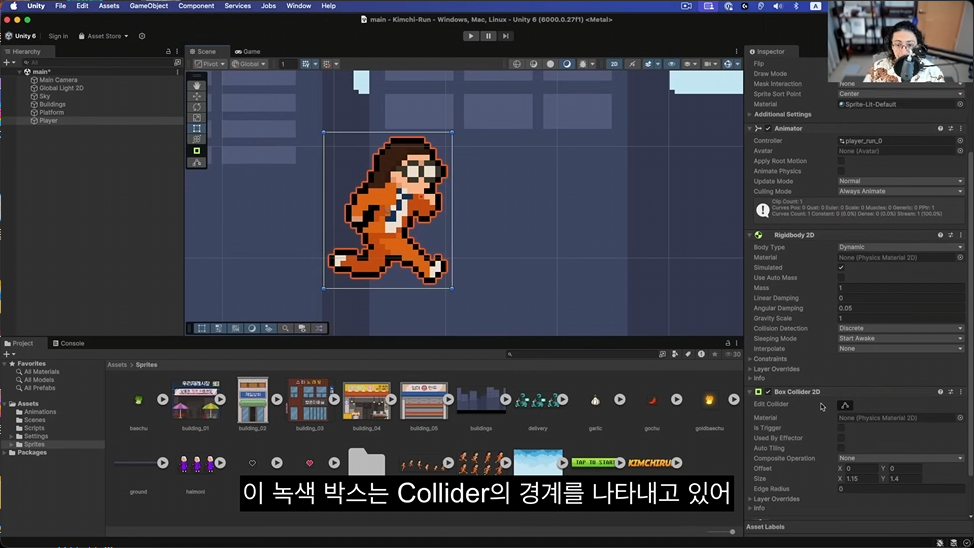Select Player in Hierarchy

(x=48, y=121)
